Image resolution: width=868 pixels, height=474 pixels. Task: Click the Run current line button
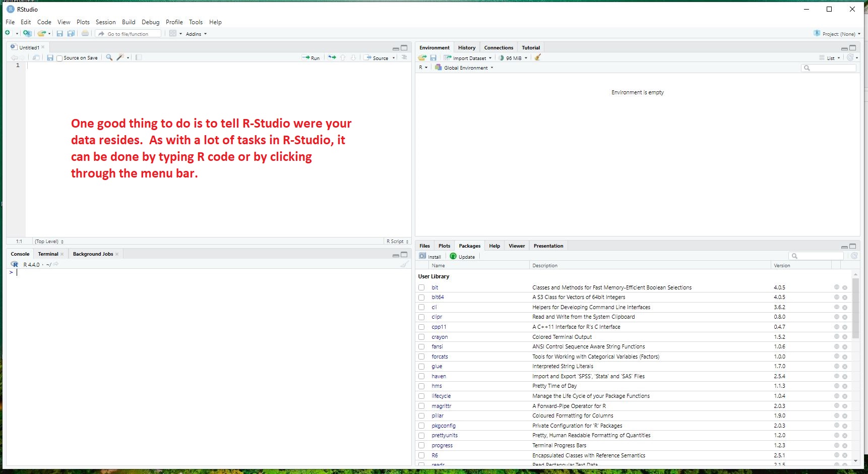[311, 58]
